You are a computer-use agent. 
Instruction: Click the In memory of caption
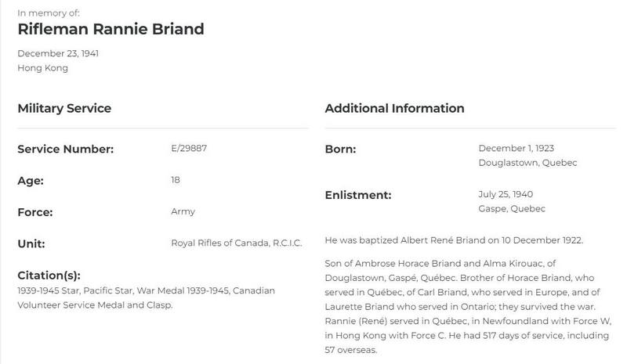click(49, 13)
